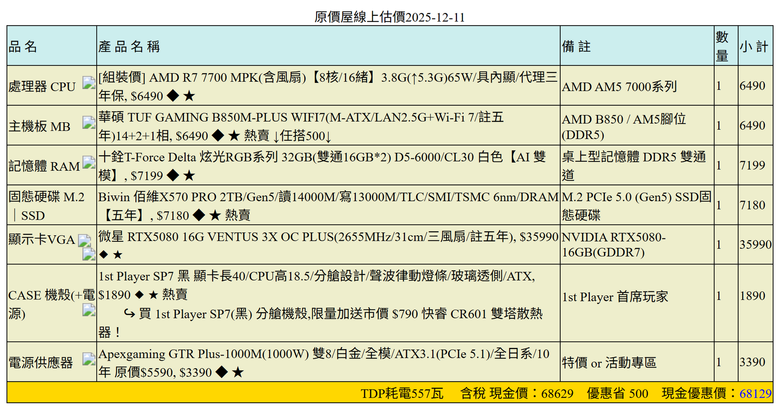Click the 1st Player SP7 黑 case description
Image resolution: width=780 pixels, height=406 pixels.
[316, 285]
